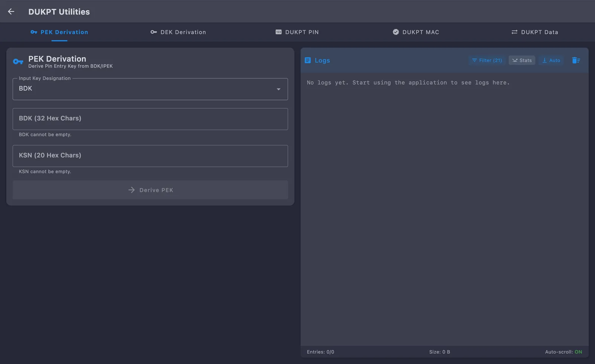This screenshot has width=595, height=364.
Task: Click the Derive PEK button
Action: pos(150,190)
